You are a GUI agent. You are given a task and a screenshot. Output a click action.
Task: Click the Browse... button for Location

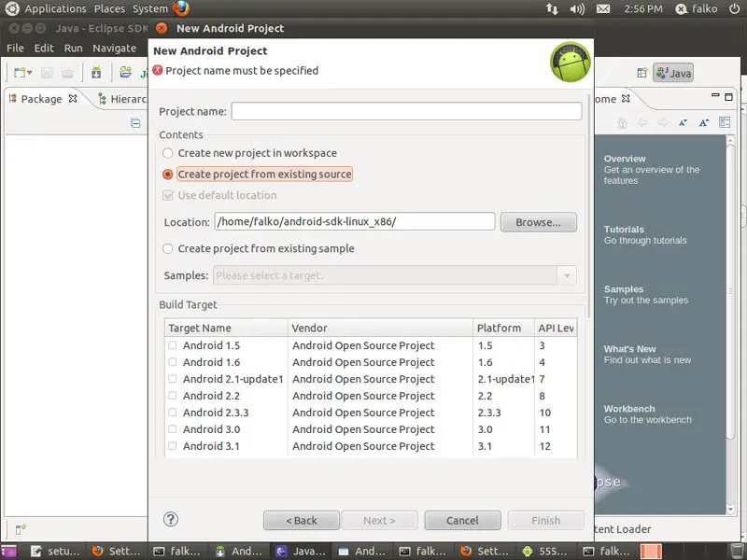coord(539,222)
